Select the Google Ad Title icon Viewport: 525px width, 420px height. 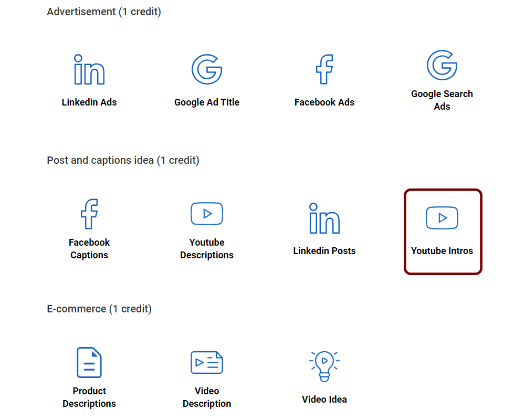click(x=207, y=69)
